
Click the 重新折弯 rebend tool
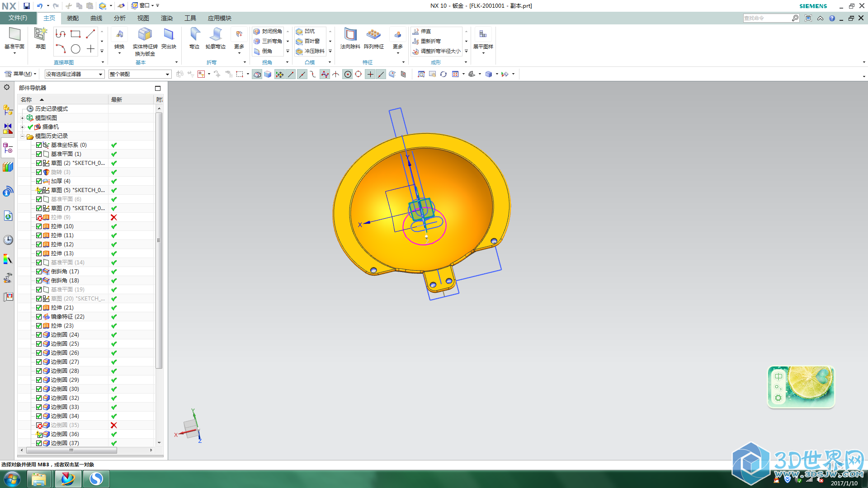(426, 41)
